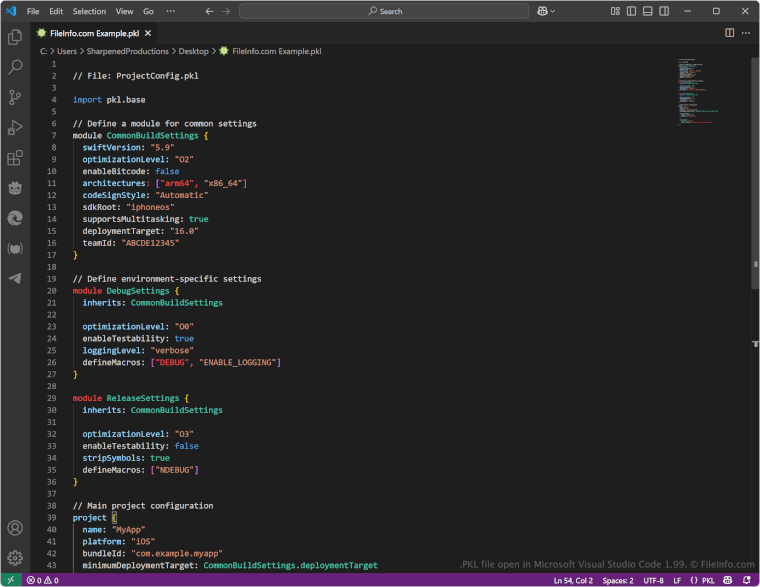Open the Source Control view
The width and height of the screenshot is (760, 587).
point(15,97)
